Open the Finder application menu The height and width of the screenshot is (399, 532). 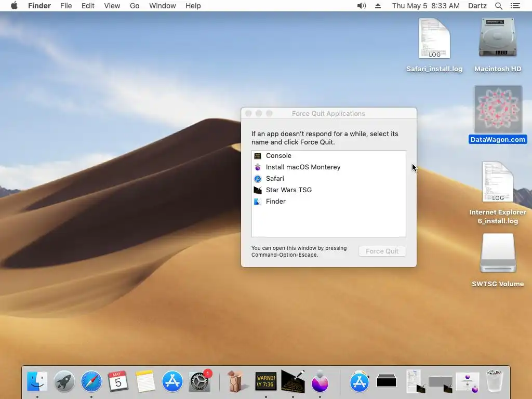[39, 6]
